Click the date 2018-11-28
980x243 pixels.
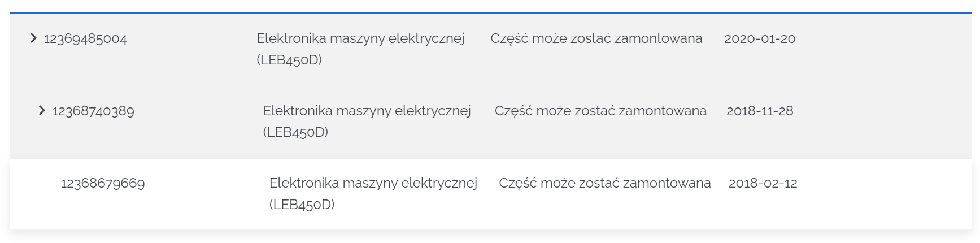760,111
